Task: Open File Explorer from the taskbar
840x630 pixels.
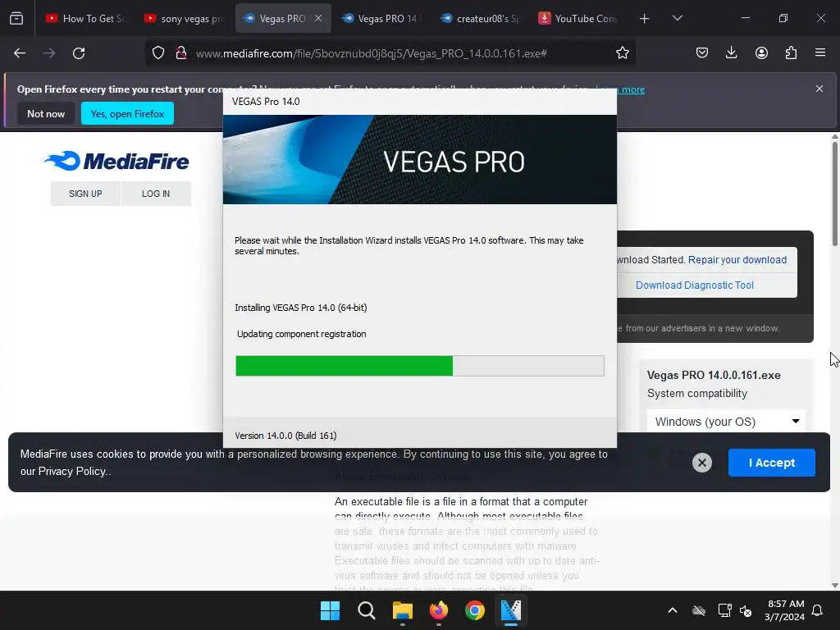Action: 402,610
